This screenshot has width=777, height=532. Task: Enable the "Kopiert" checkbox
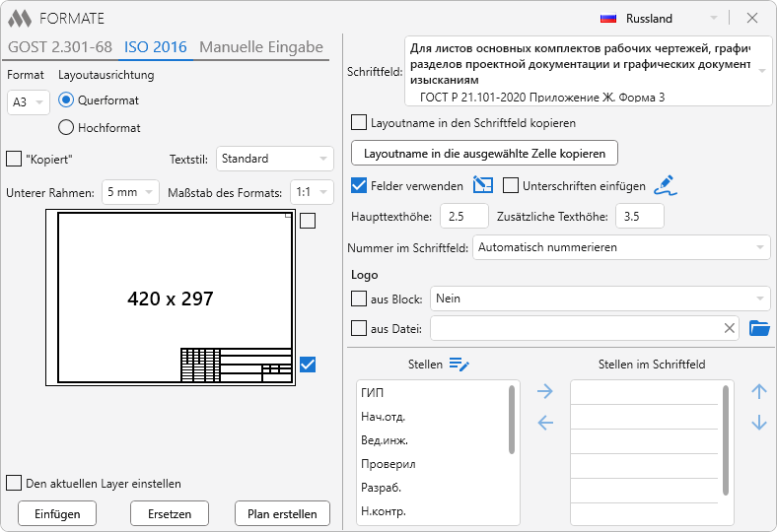pos(14,159)
